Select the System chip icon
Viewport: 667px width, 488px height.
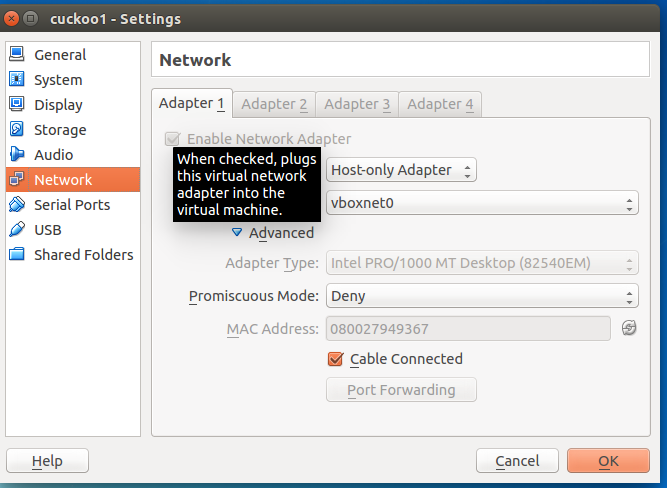(17, 79)
